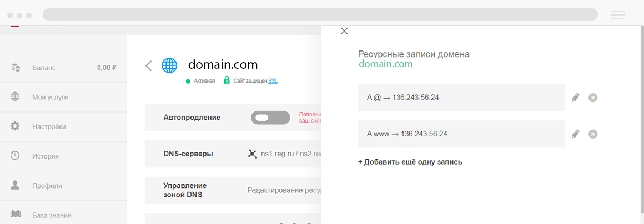Open the История clock icon
The image size is (644, 224).
click(x=15, y=156)
